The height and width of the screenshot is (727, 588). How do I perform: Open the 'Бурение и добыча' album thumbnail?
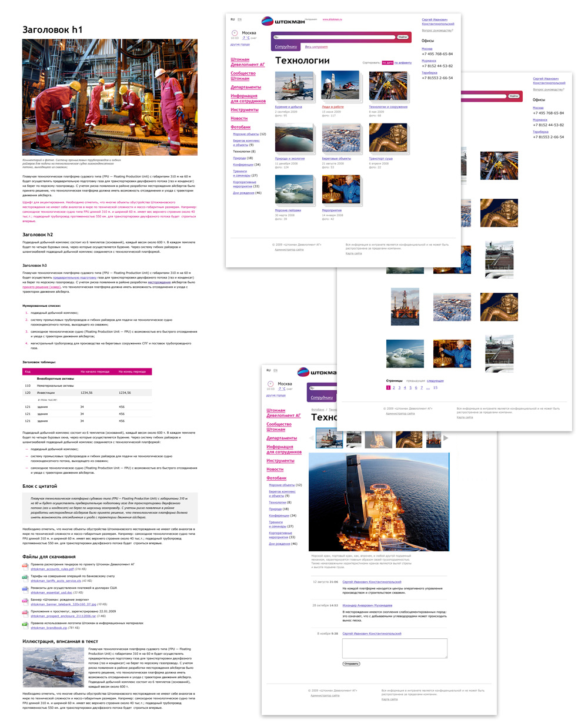click(294, 86)
